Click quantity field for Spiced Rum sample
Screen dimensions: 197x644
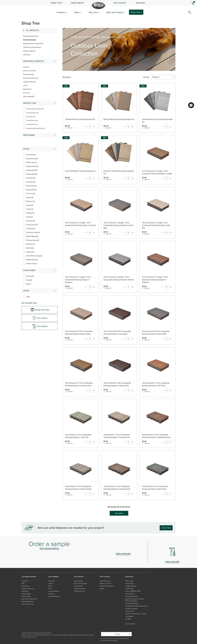[128, 391]
